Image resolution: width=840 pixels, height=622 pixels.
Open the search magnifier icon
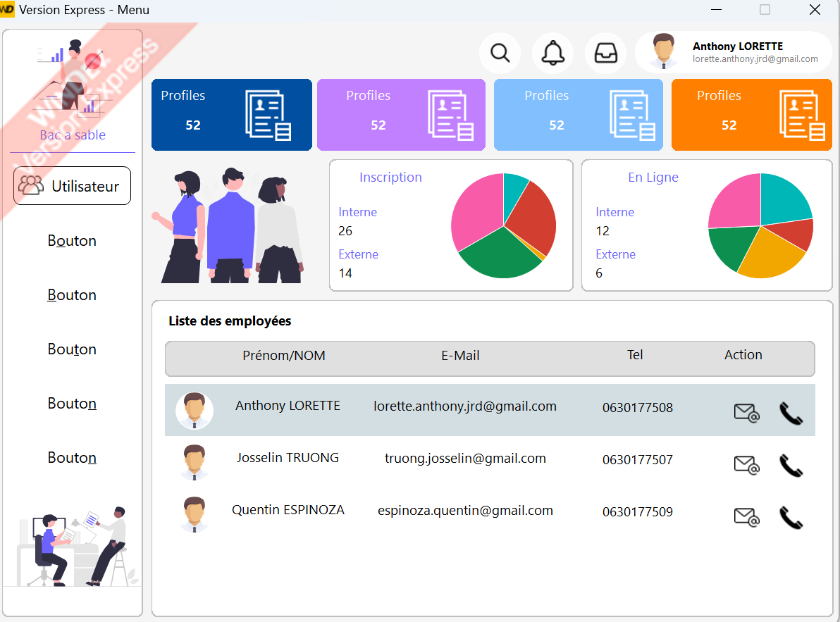[x=500, y=53]
